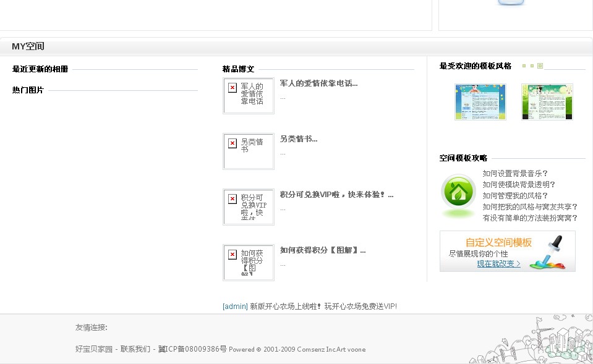The image size is (593, 364).
Task: Click 好宝贝家园 footer link
Action: 94,349
